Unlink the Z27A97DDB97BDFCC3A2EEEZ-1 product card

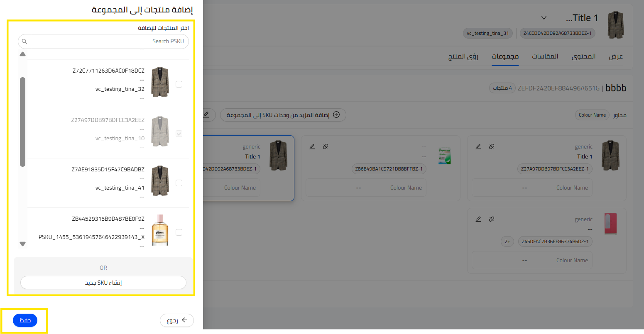pos(492,146)
